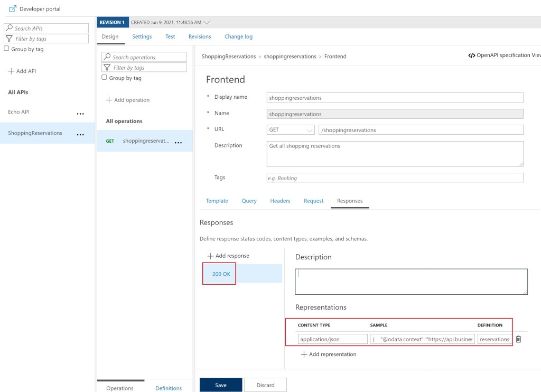541x392 pixels.
Task: Click the Save button
Action: click(x=221, y=385)
